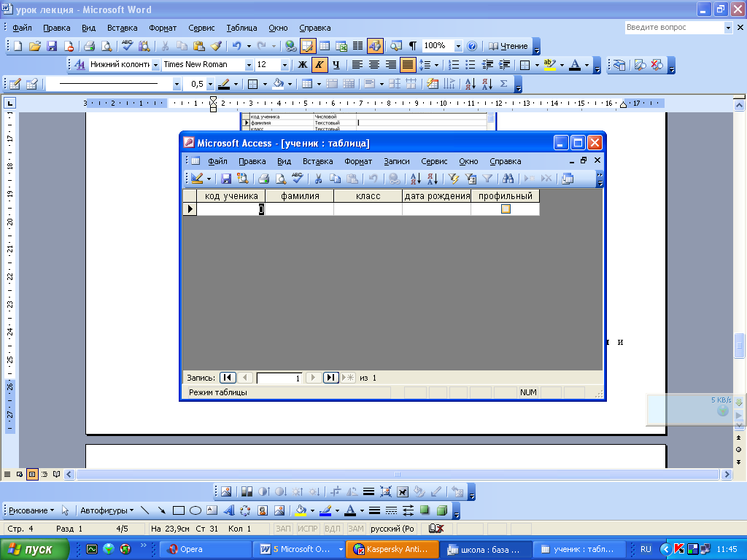The image size is (747, 560).
Task: Save the Word document with the diskette icon
Action: 52,46
